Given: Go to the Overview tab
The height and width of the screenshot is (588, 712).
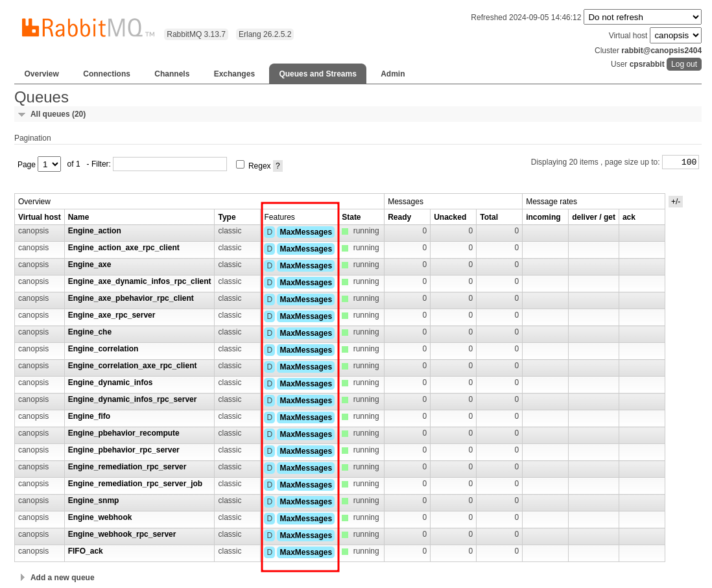Looking at the screenshot, I should point(42,73).
